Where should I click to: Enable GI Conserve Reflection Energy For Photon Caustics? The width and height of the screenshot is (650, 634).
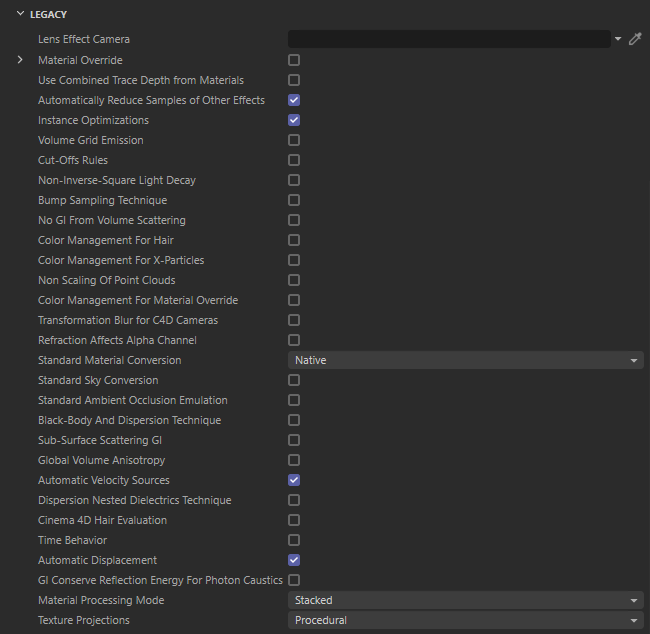[294, 580]
